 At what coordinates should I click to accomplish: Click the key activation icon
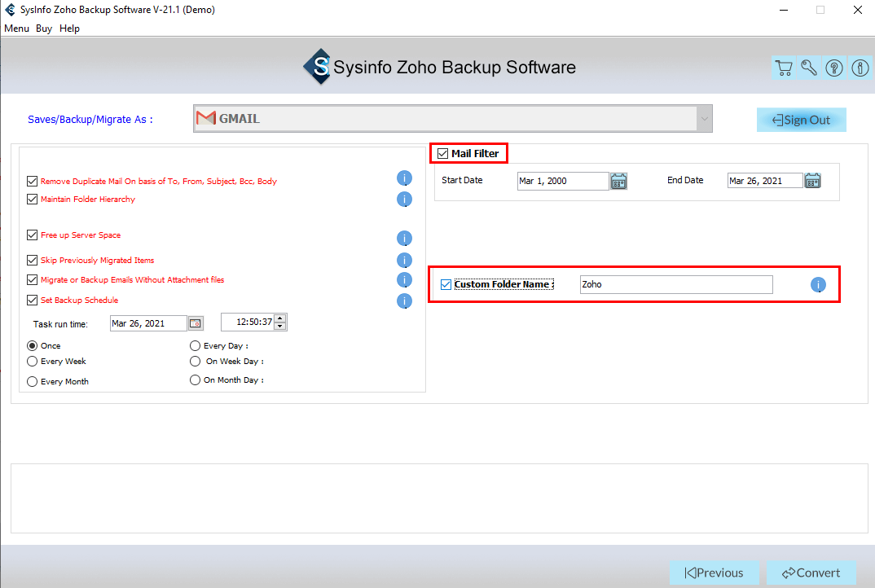(x=809, y=68)
